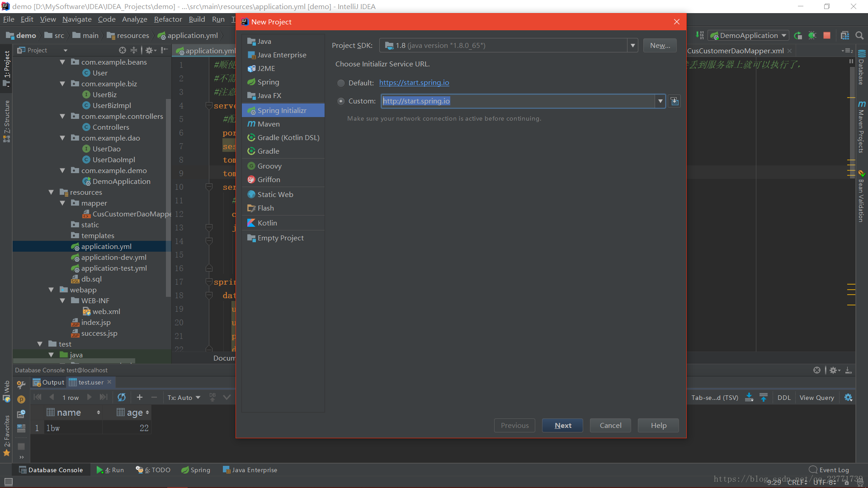Open the query history clock icon in the console sidebar

(21, 414)
